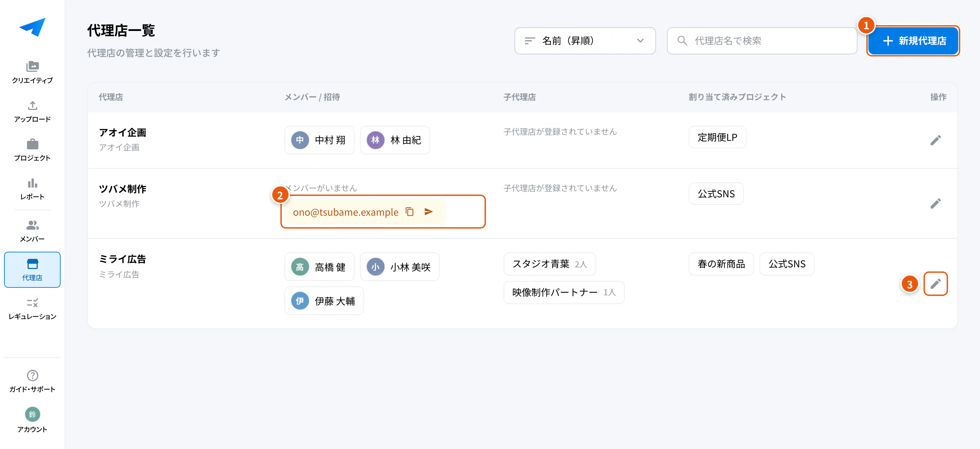Select the 代理店 sidebar tab
980x449 pixels.
(x=32, y=269)
